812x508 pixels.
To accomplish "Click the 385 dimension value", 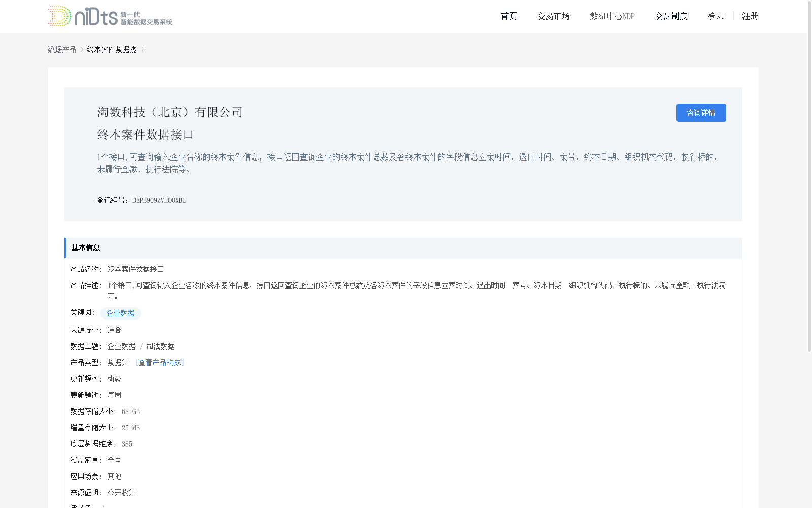I will [127, 444].
